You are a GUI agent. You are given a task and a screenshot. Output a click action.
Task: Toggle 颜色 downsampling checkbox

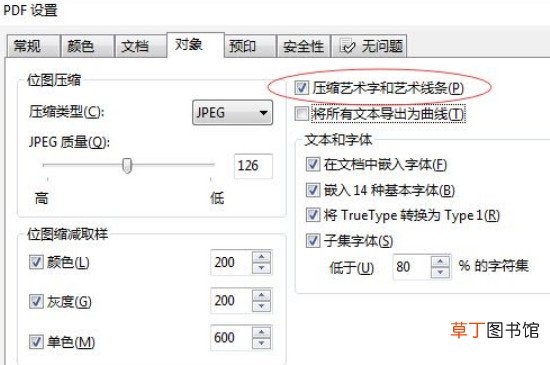(x=36, y=262)
